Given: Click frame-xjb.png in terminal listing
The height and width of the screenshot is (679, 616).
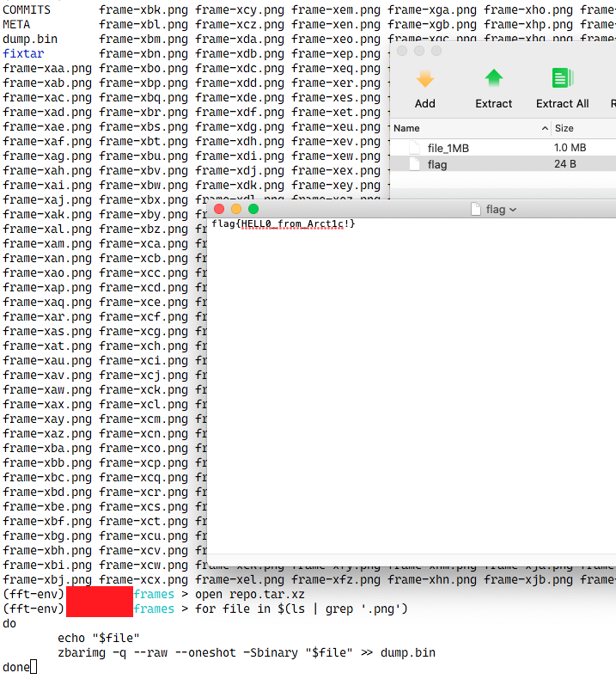Looking at the screenshot, I should click(528, 579).
